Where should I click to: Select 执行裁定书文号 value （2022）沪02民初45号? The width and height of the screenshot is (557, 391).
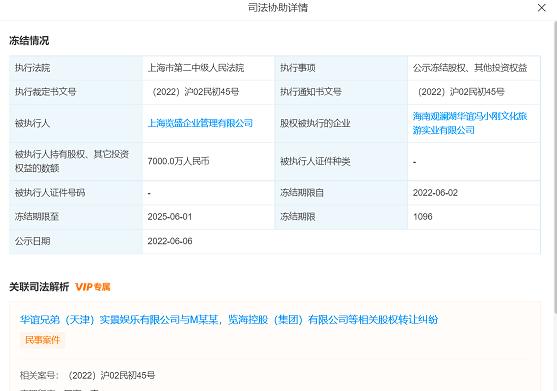pos(194,92)
